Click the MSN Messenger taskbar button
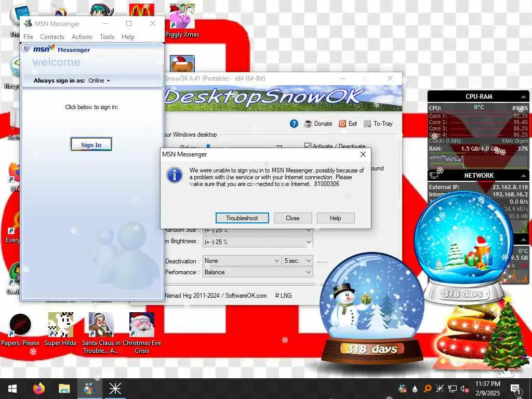532x399 pixels. [89, 389]
